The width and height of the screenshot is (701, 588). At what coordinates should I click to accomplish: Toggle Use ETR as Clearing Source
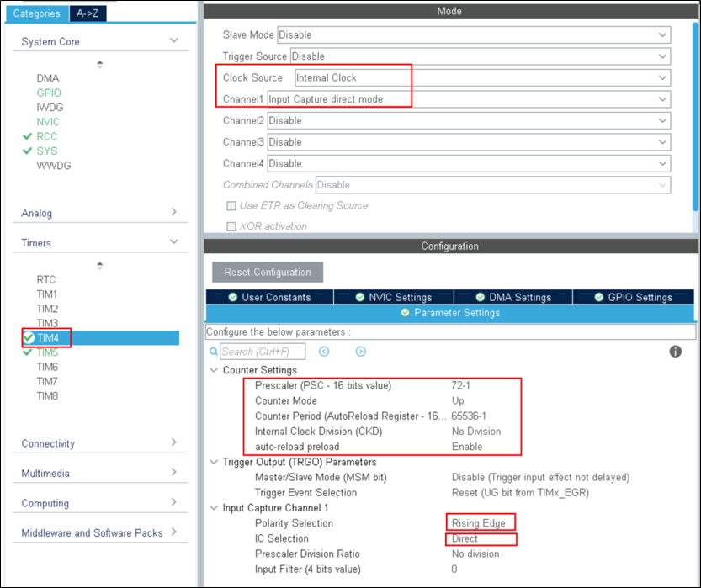pos(231,206)
